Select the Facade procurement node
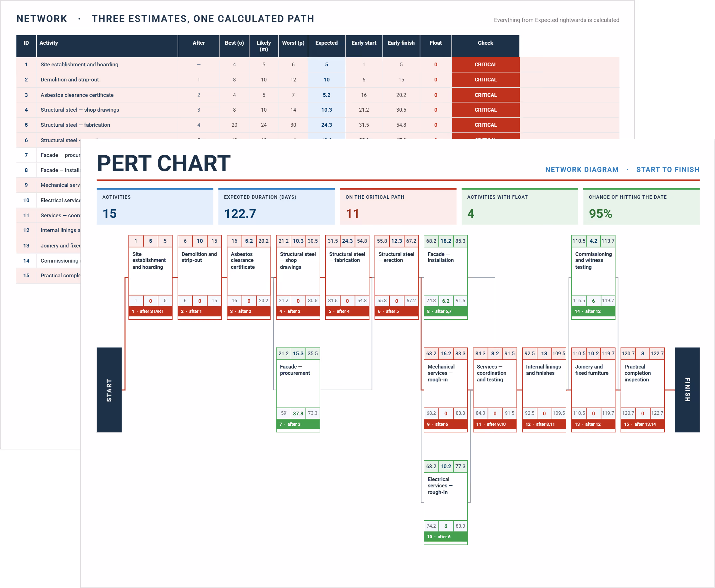The image size is (715, 588). pos(298,390)
